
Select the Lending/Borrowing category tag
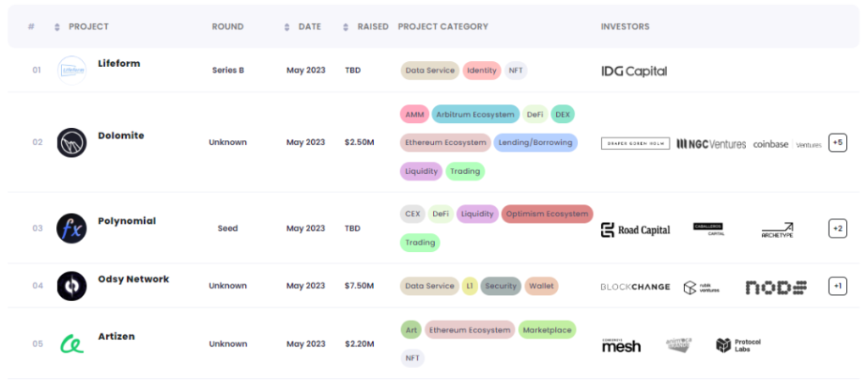coord(535,142)
